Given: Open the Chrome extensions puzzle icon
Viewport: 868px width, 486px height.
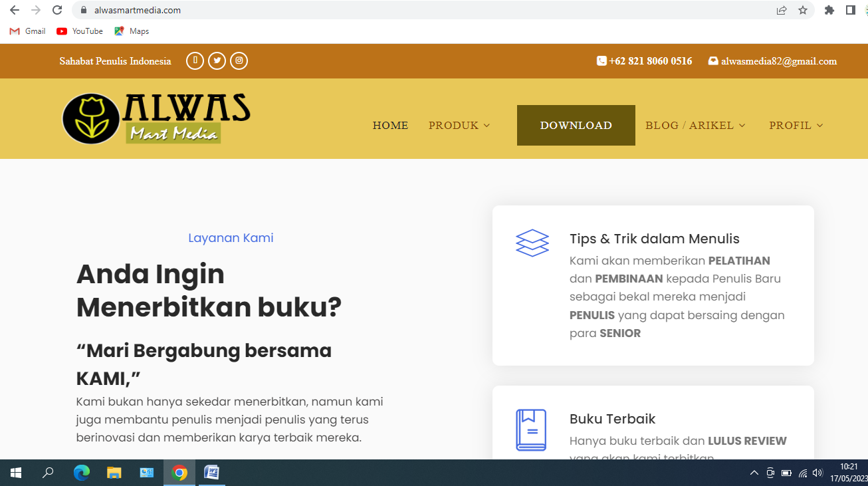Looking at the screenshot, I should 829,10.
